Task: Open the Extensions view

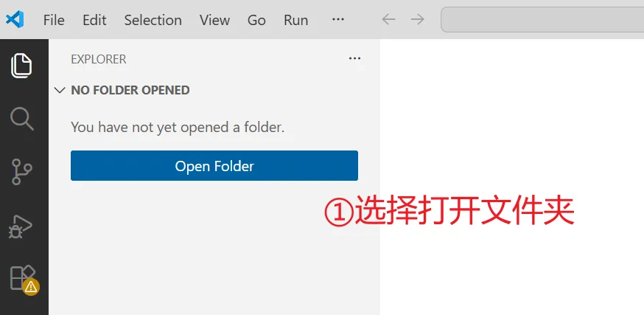Action: [x=24, y=280]
